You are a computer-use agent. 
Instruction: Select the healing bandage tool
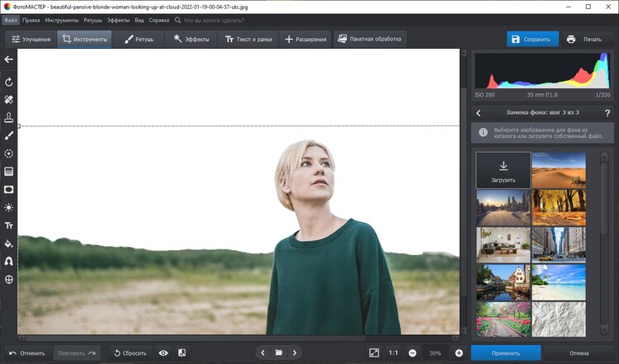[9, 100]
